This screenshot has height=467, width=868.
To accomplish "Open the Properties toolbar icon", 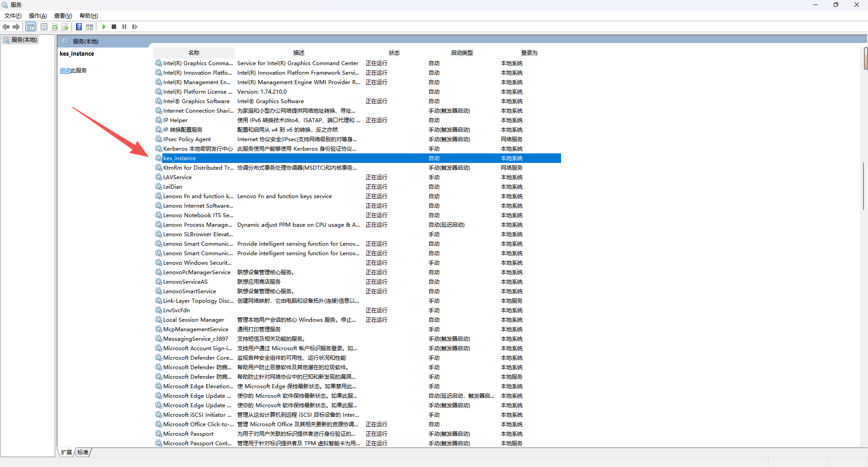I will 44,27.
